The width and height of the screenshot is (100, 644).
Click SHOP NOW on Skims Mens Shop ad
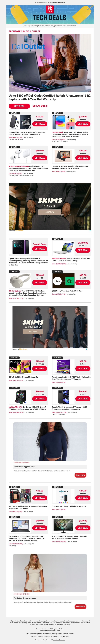[50, 212]
